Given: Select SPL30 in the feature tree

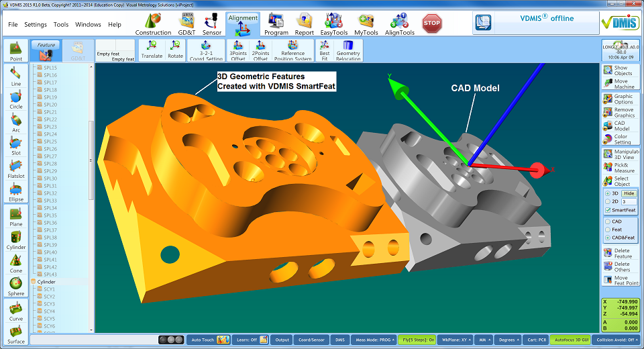Looking at the screenshot, I should click(50, 179).
